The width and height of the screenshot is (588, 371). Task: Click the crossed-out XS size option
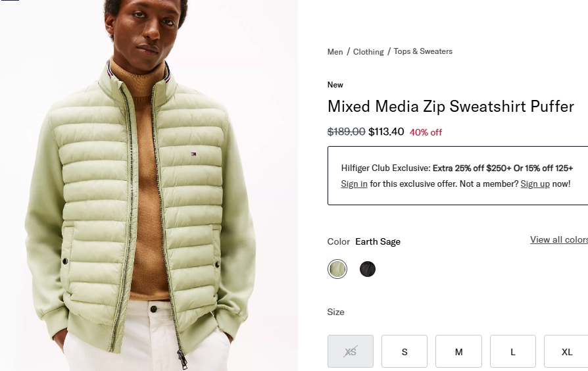tap(351, 352)
